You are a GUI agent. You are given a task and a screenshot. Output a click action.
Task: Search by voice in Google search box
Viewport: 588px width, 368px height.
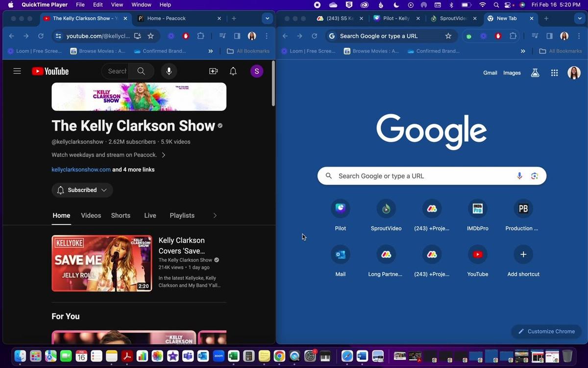[519, 176]
